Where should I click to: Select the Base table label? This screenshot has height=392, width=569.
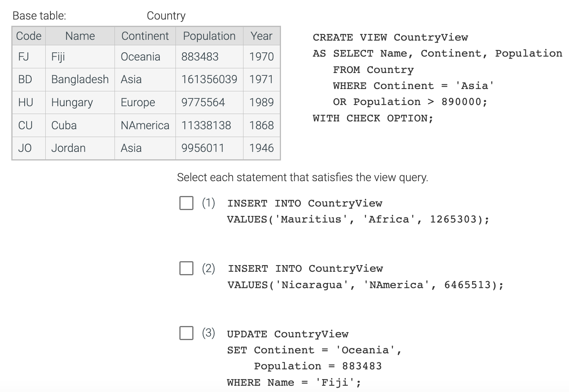[39, 16]
